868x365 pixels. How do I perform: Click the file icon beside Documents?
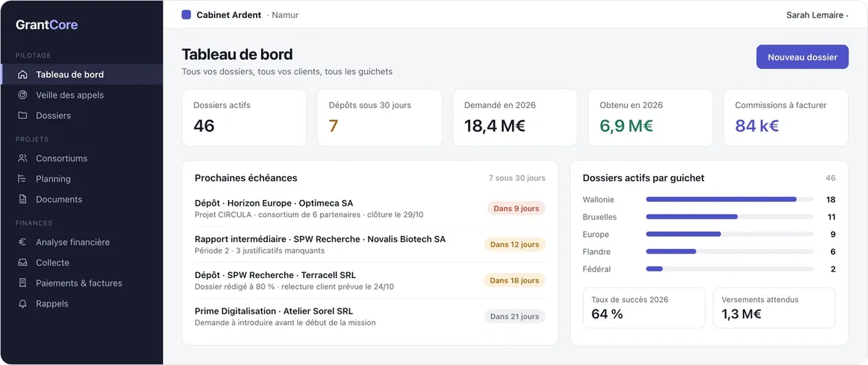22,199
